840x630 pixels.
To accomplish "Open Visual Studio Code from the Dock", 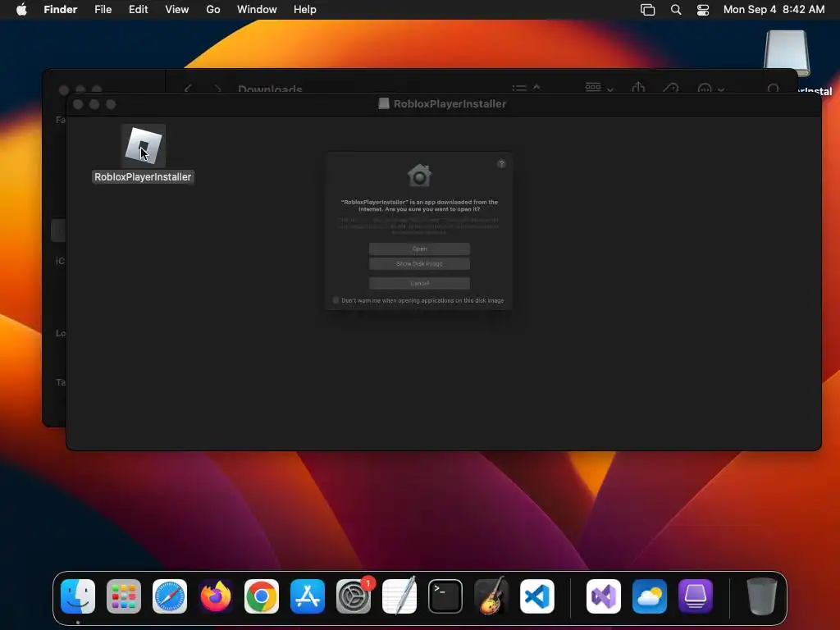I will pyautogui.click(x=537, y=596).
